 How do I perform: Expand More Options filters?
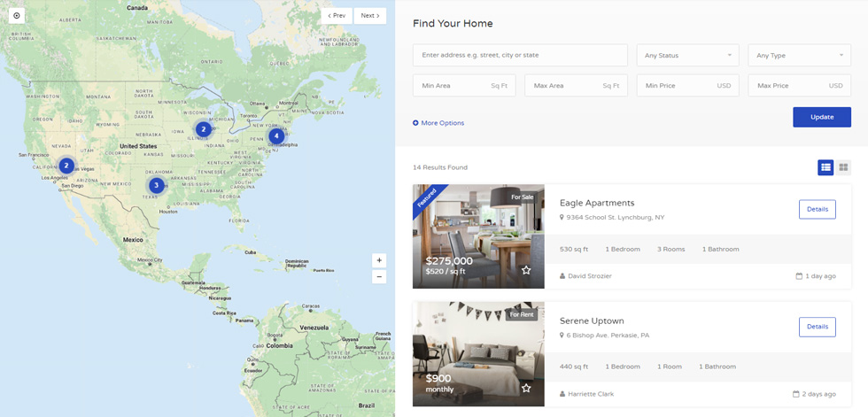438,123
